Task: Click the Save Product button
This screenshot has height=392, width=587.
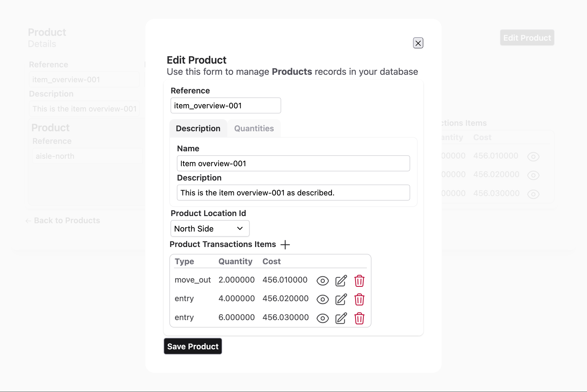Action: click(193, 346)
